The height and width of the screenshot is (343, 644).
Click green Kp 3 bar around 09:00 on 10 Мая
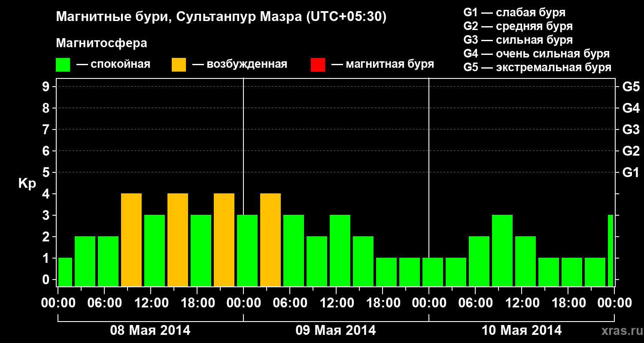tap(502, 251)
